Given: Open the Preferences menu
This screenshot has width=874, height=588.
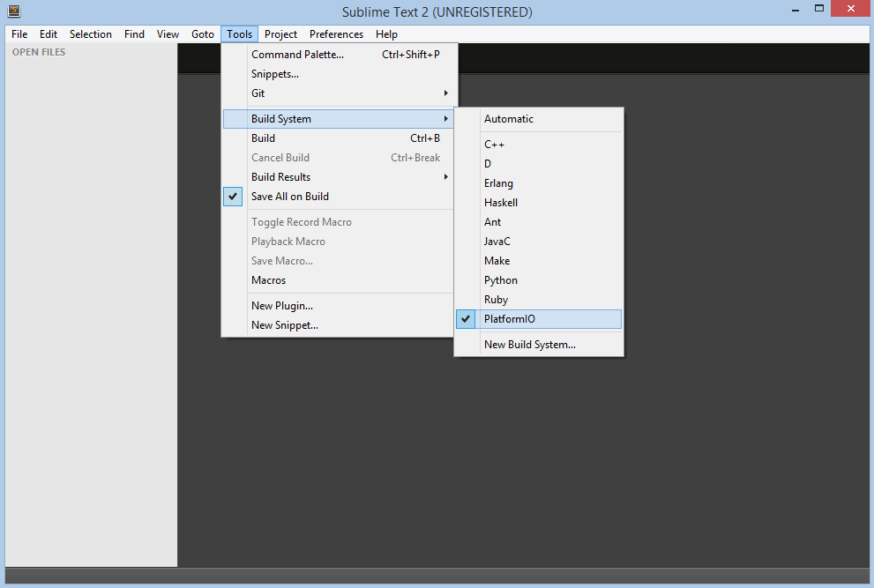Looking at the screenshot, I should [x=336, y=34].
